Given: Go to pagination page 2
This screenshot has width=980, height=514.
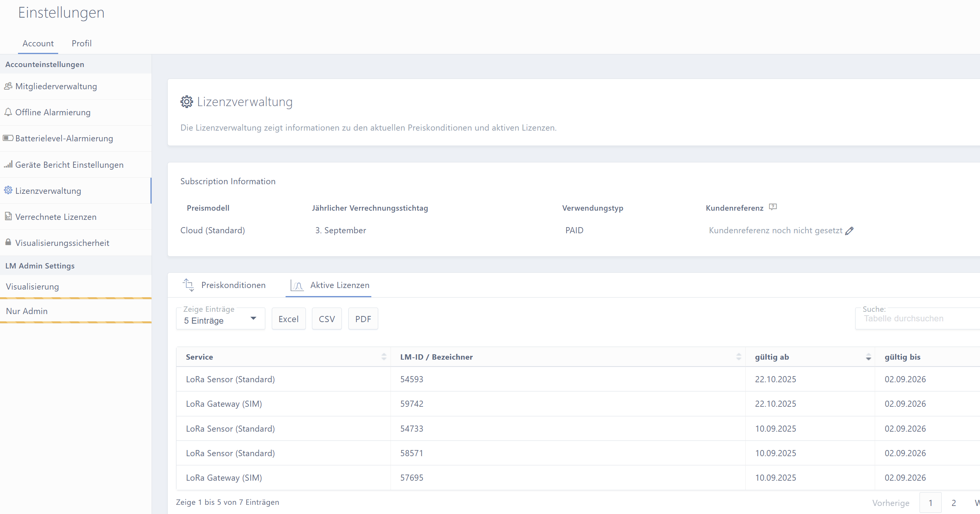Looking at the screenshot, I should pos(954,503).
